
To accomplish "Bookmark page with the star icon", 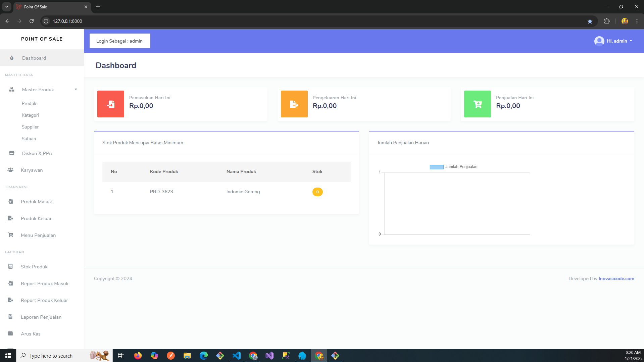I will (x=590, y=21).
